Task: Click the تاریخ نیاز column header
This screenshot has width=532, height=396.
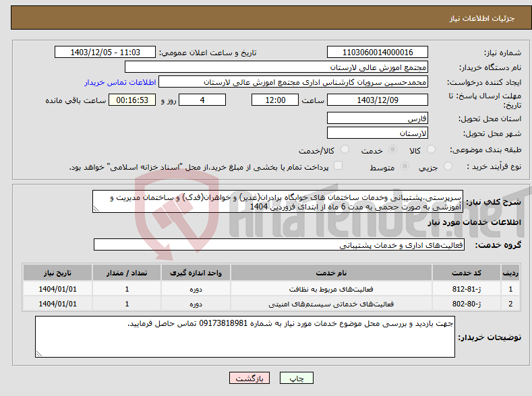Action: click(58, 273)
